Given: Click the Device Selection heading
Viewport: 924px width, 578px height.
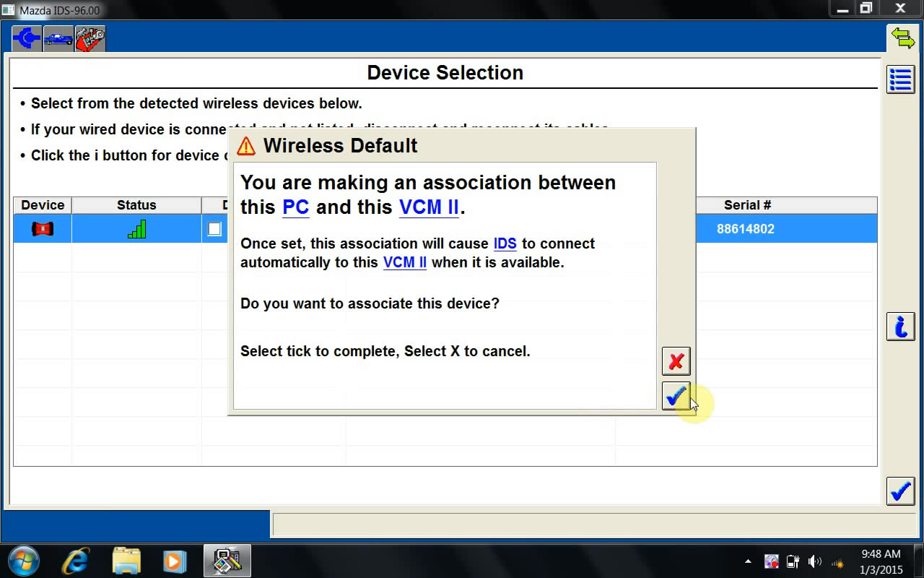Looking at the screenshot, I should (445, 72).
